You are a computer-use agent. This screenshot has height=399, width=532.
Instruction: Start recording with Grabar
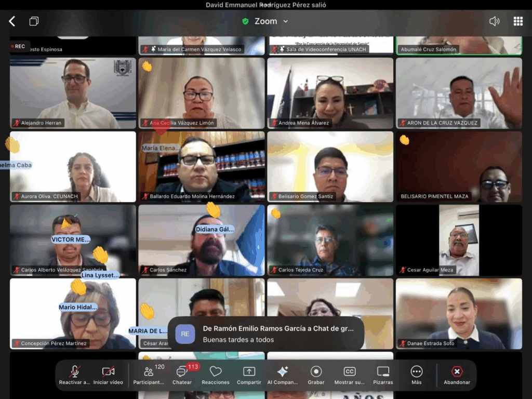[316, 372]
